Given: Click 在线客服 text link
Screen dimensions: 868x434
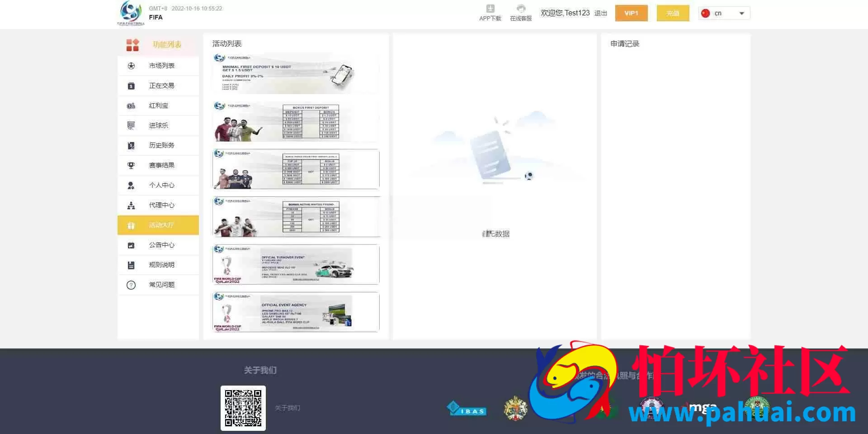Looking at the screenshot, I should point(521,19).
